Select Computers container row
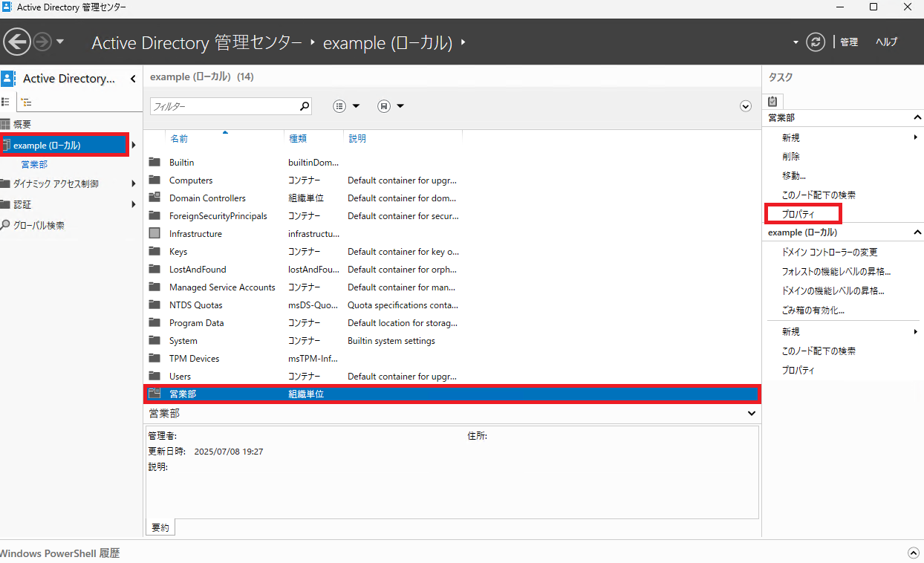The height and width of the screenshot is (563, 924). tap(452, 180)
